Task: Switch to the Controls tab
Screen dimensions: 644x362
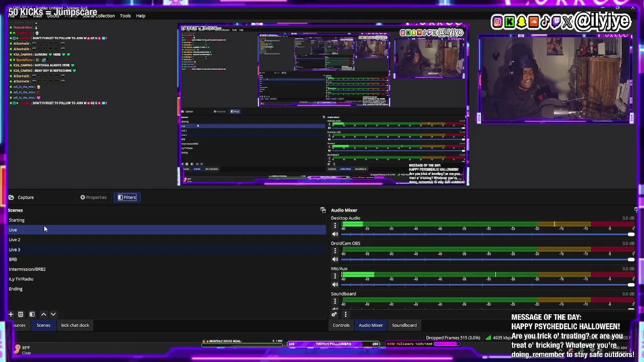Action: 341,325
